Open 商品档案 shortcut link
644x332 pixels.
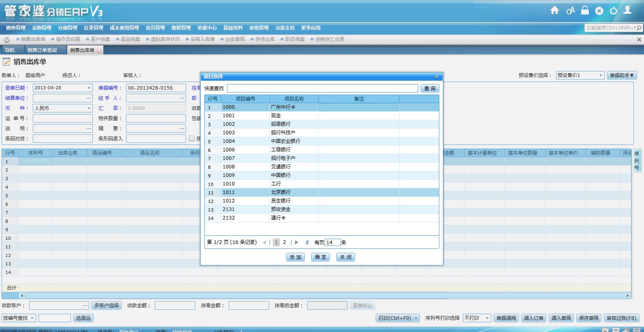[x=131, y=39]
